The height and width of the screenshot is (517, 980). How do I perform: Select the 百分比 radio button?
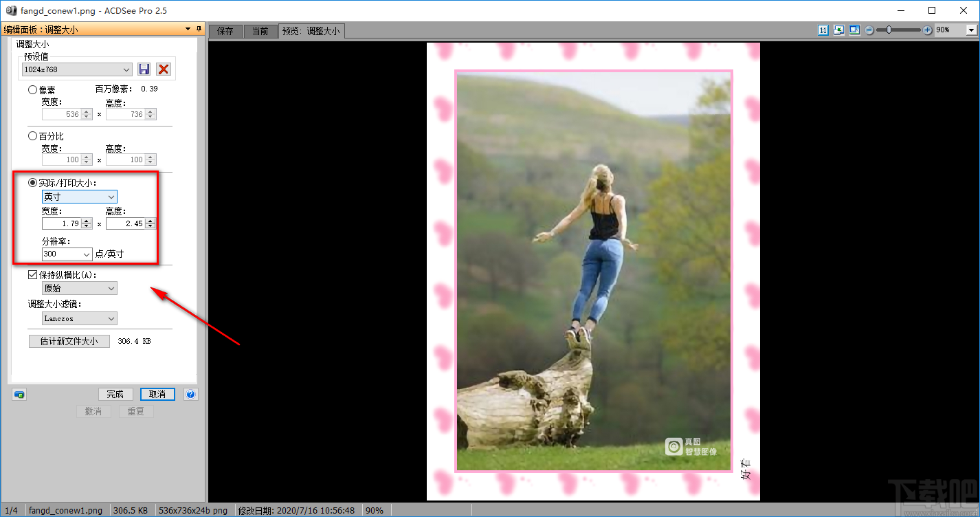(x=32, y=136)
